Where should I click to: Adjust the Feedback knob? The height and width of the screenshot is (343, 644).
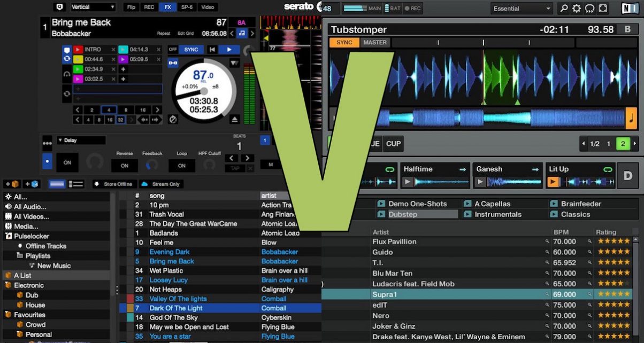[x=152, y=165]
